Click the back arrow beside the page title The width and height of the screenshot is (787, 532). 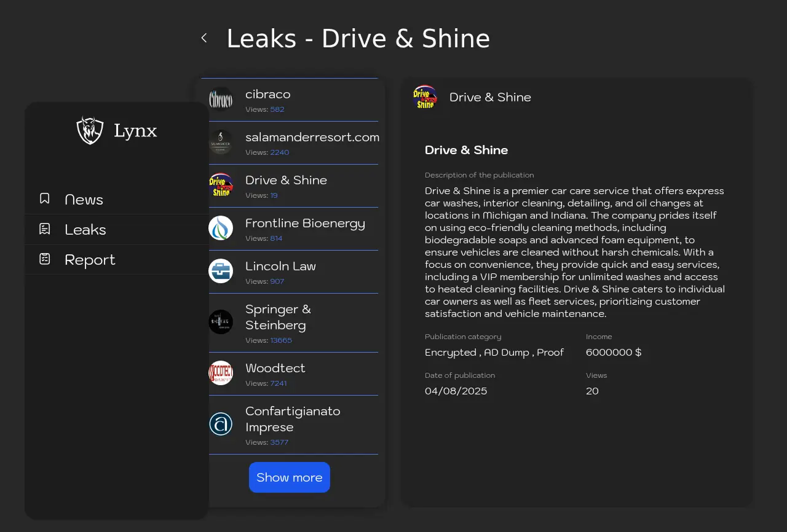[x=204, y=38]
